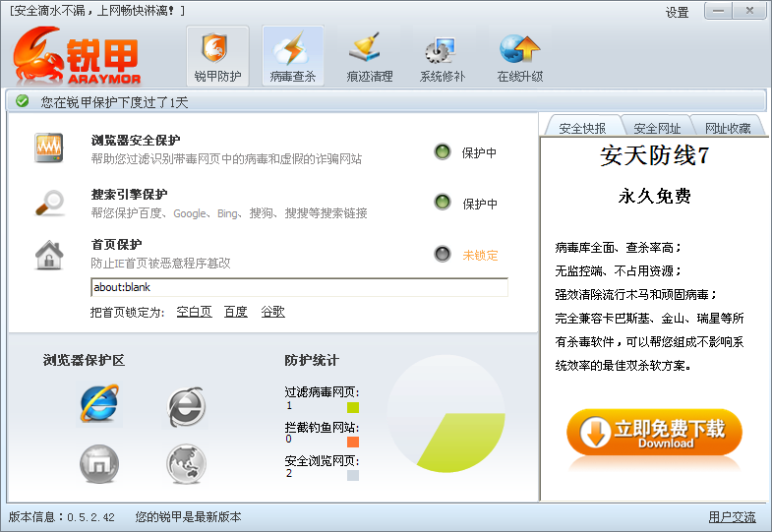The height and width of the screenshot is (532, 772).
Task: Click the 搜索引擎保护 heading
Action: tap(129, 195)
